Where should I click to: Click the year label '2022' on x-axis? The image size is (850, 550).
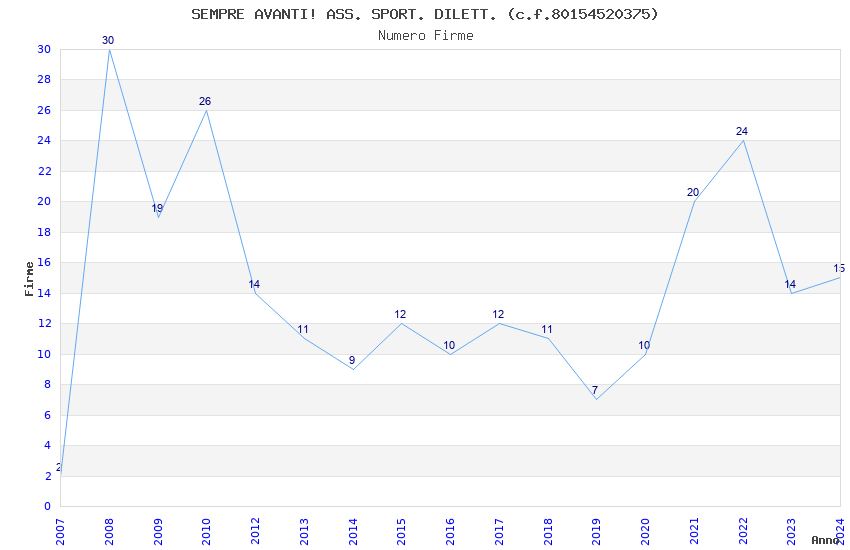[743, 531]
